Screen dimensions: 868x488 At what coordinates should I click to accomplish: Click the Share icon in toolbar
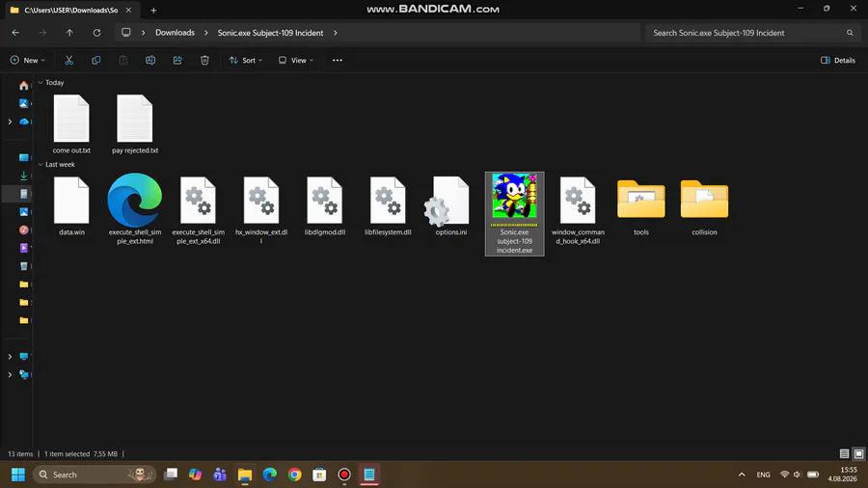(x=177, y=61)
